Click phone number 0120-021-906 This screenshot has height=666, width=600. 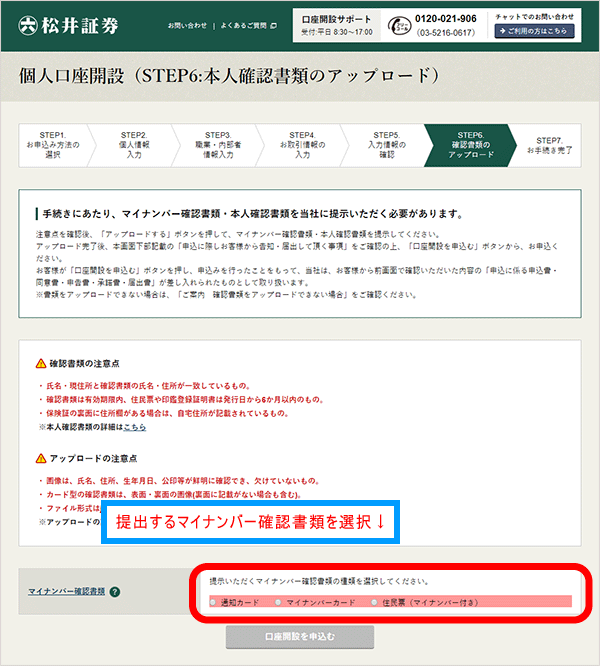click(x=445, y=19)
